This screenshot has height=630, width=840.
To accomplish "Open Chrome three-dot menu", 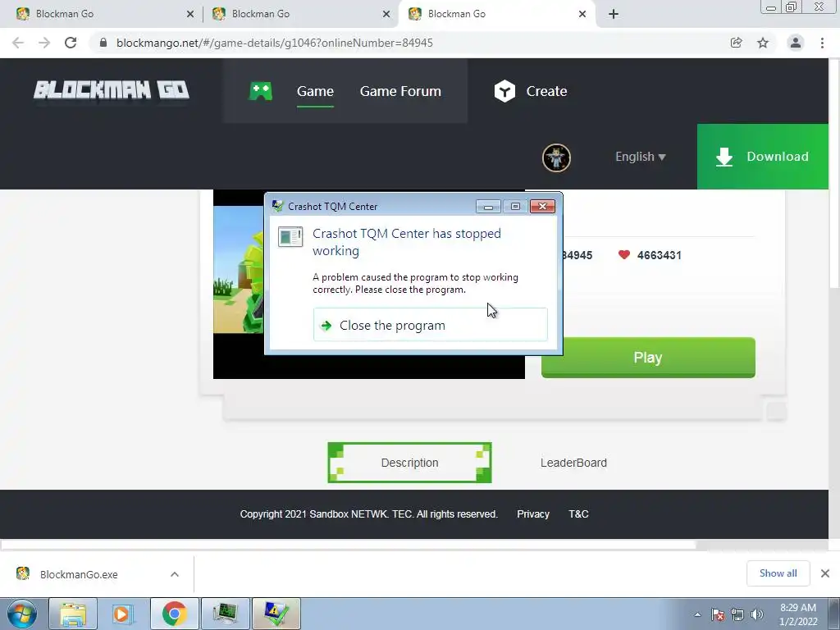I will [822, 43].
